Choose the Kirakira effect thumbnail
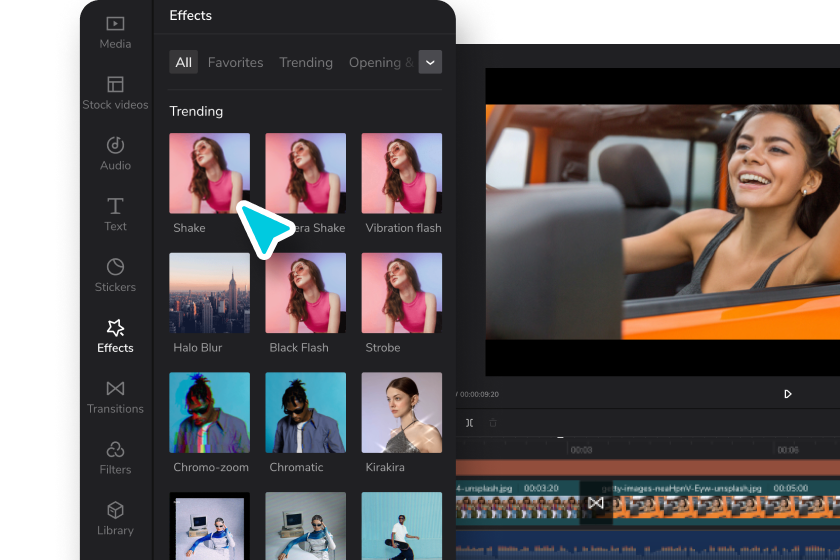This screenshot has height=560, width=840. click(x=401, y=413)
